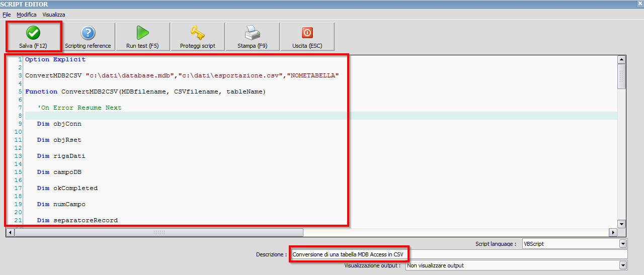Expand the Visualizzazione output dropdown
Image resolution: width=644 pixels, height=275 pixels.
click(623, 265)
